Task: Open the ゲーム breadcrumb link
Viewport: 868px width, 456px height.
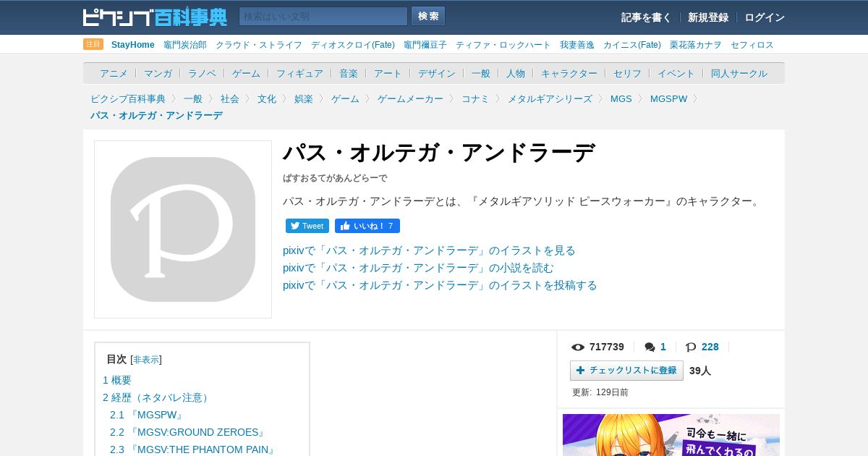Action: coord(345,99)
